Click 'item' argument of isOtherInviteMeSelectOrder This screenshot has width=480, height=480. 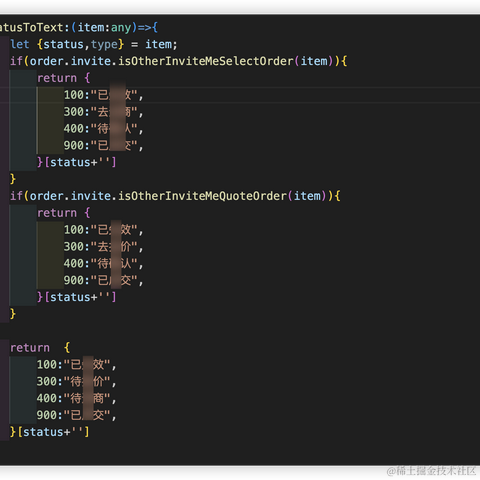click(x=314, y=61)
